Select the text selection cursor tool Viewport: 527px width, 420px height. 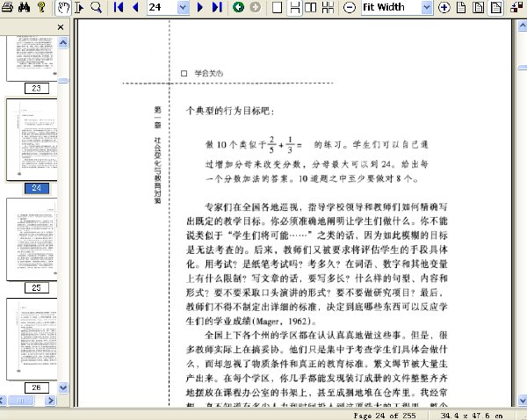click(x=79, y=7)
